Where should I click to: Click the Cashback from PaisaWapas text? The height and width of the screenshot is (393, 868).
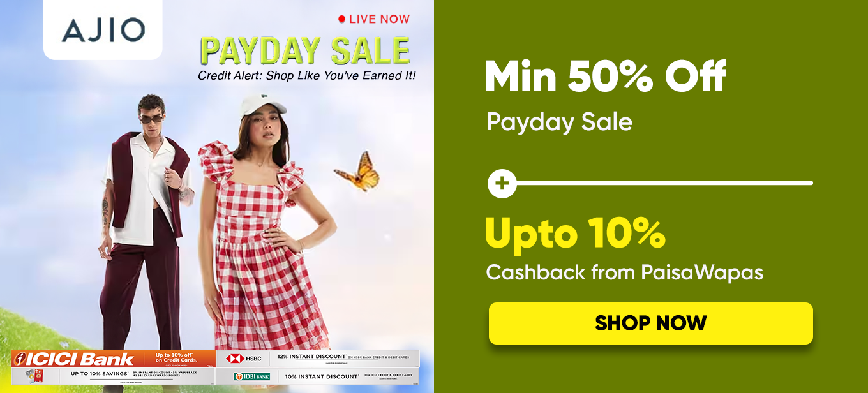624,272
